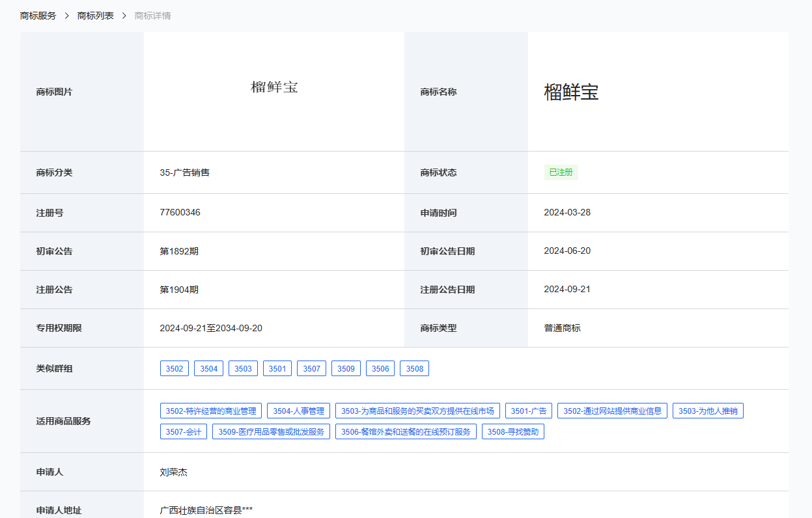Click the 专用权期限 label
Screen dimensions: 812x518
[x=59, y=328]
